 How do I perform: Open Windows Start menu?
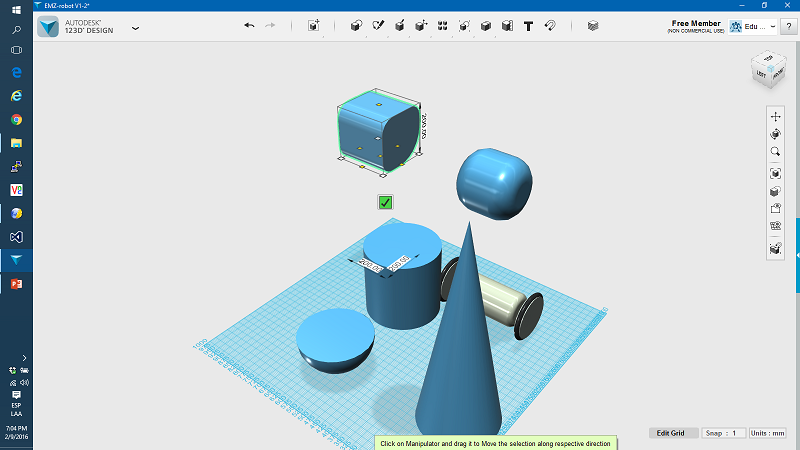[16, 10]
